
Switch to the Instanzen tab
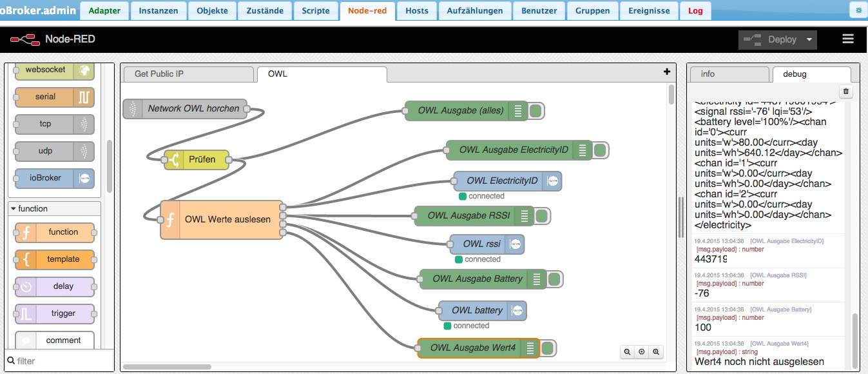coord(159,10)
